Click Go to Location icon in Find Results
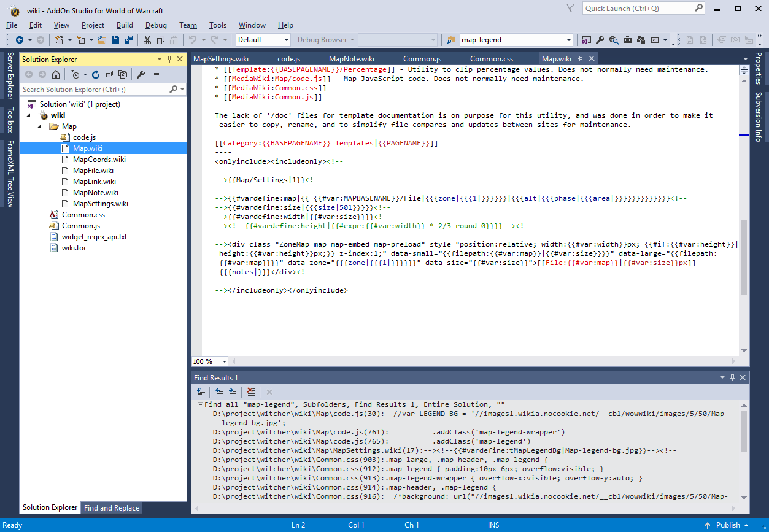 point(201,392)
